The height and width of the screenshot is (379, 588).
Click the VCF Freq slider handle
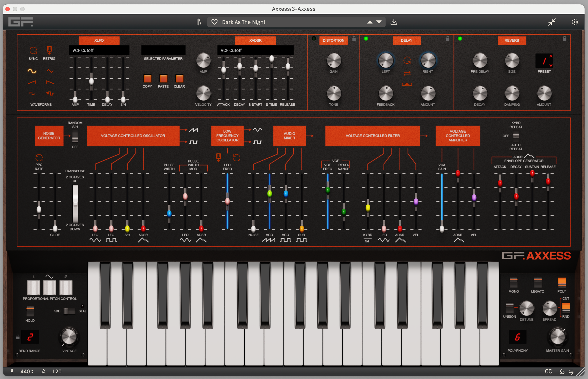coord(328,190)
